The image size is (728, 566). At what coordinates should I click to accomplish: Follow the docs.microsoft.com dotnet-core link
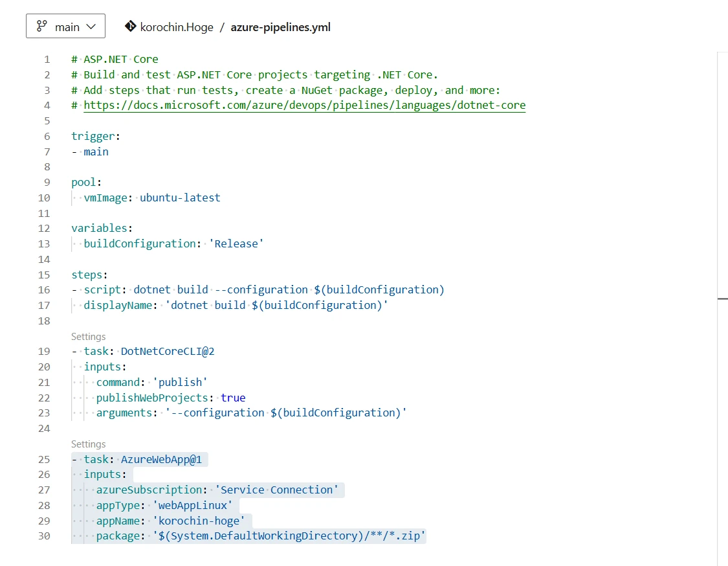[x=304, y=106]
